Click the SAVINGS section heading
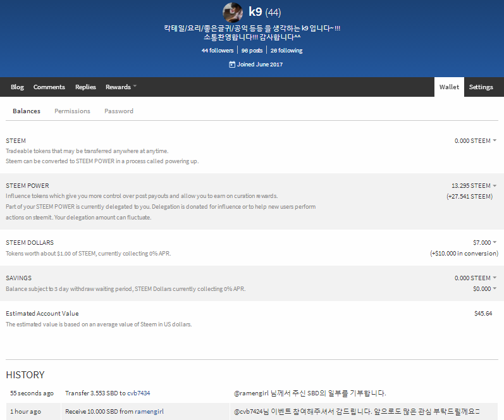 click(x=18, y=278)
